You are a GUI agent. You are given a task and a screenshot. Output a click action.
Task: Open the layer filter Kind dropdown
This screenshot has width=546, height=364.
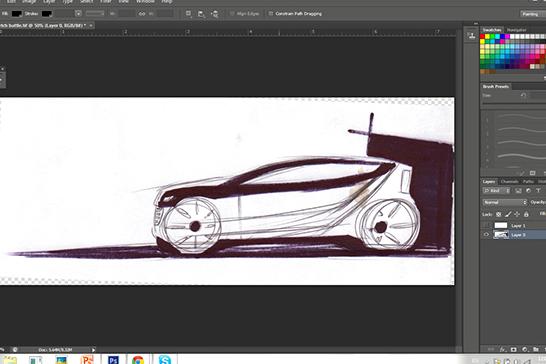coord(497,191)
